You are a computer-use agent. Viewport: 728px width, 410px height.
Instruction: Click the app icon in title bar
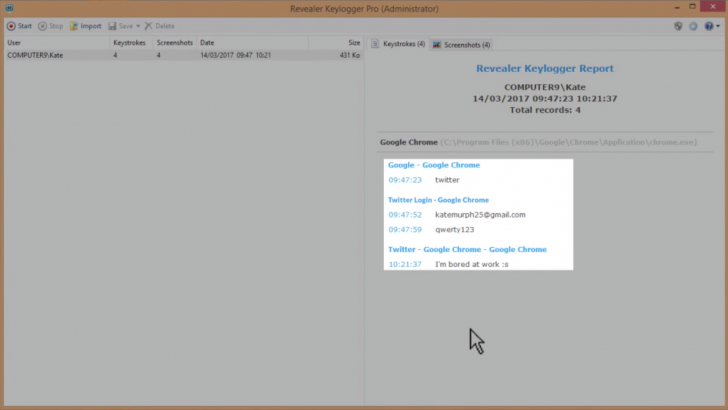click(x=9, y=8)
